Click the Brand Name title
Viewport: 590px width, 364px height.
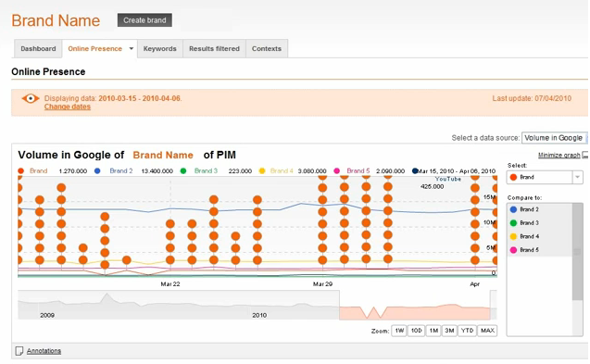click(x=56, y=20)
